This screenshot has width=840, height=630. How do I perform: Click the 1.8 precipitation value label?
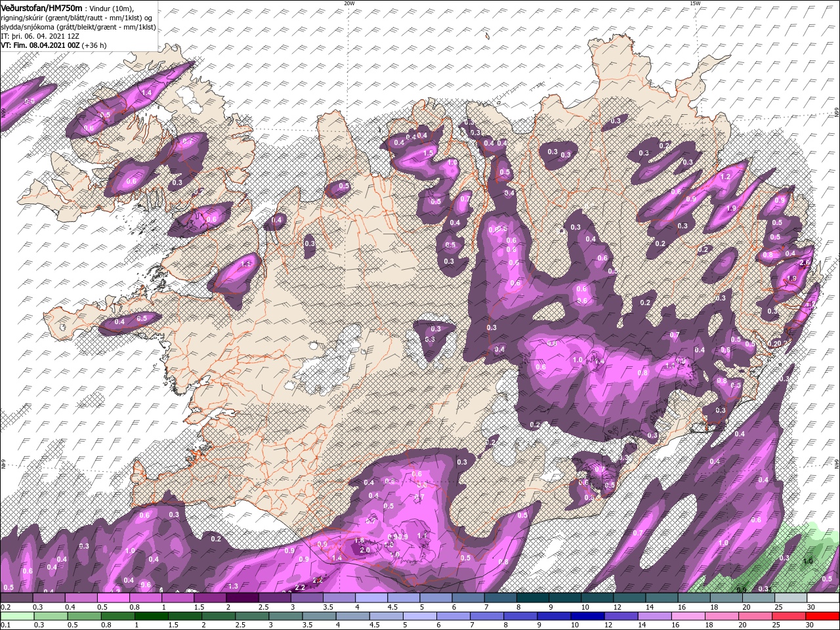(359, 541)
